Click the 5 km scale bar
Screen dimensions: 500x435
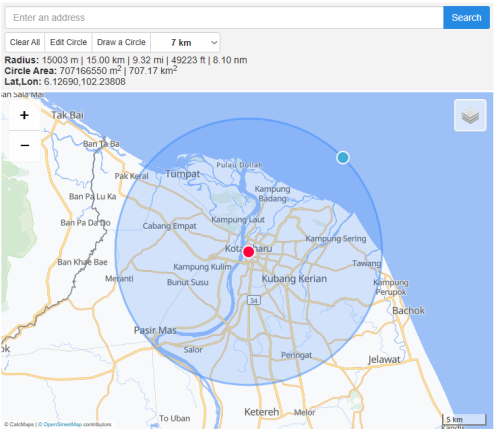[464, 419]
